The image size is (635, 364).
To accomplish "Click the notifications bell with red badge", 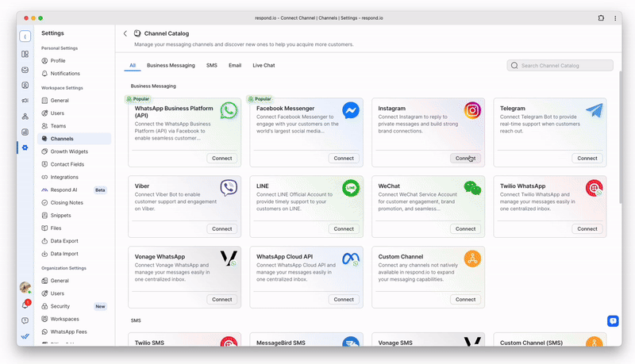I will (25, 305).
